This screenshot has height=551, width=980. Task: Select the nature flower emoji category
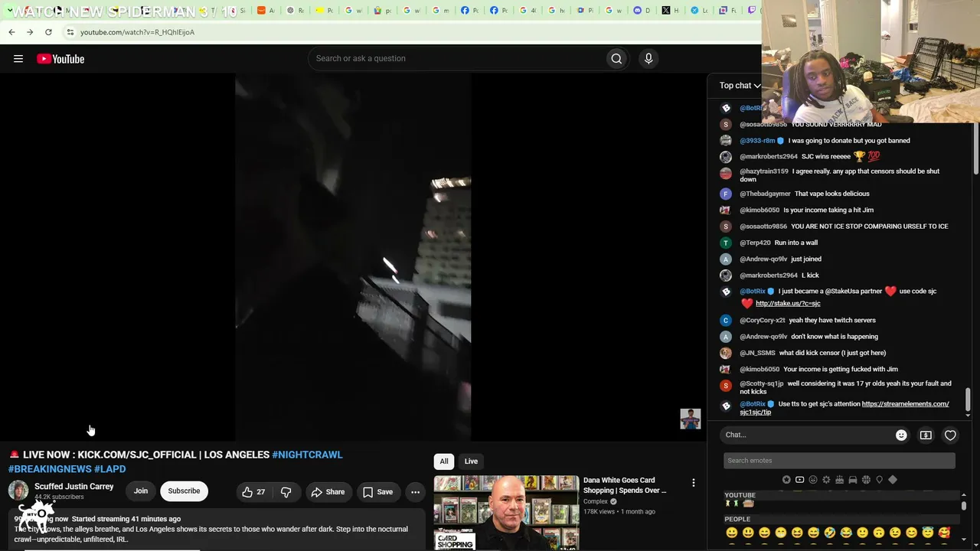pyautogui.click(x=826, y=480)
